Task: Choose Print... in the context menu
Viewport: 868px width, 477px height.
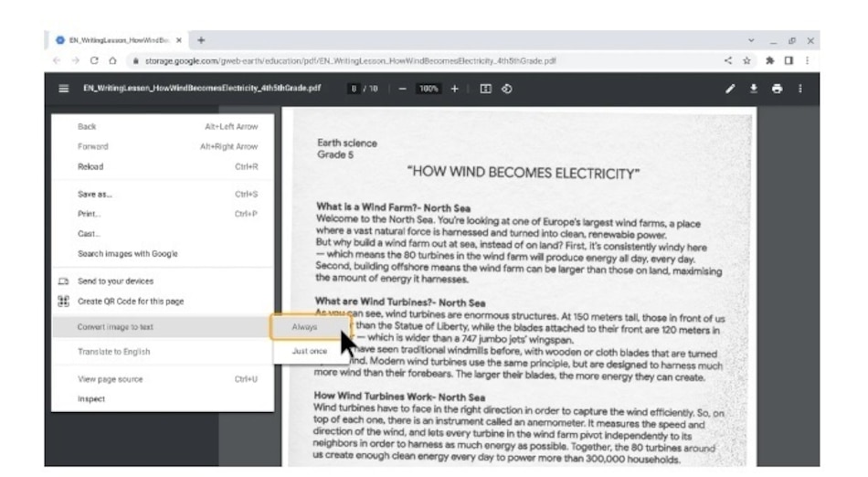Action: pos(163,214)
